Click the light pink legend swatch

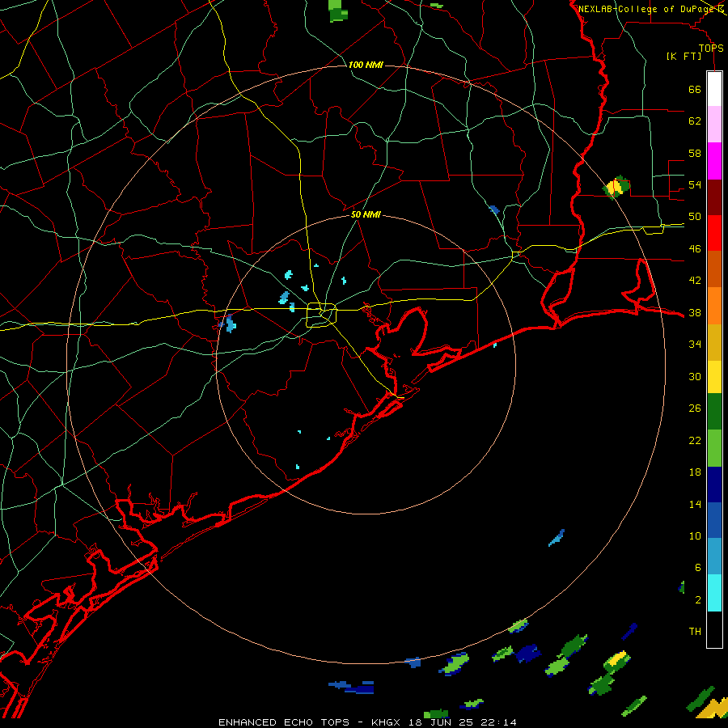tap(714, 124)
